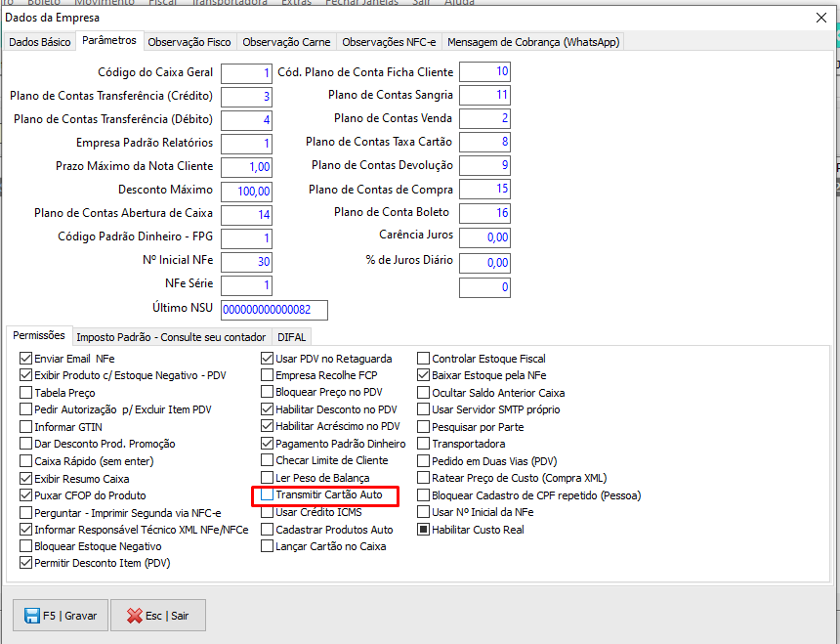Click the Último NSU input field
This screenshot has width=840, height=644.
273,310
